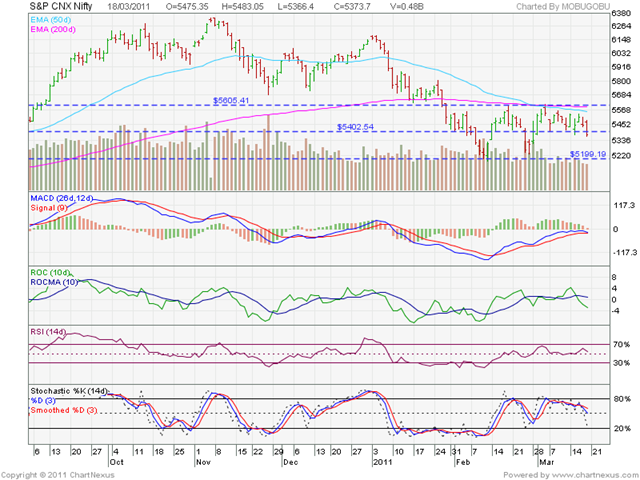This screenshot has width=640, height=480.
Task: Click the Stochastic %K (14d) label
Action: pos(70,391)
